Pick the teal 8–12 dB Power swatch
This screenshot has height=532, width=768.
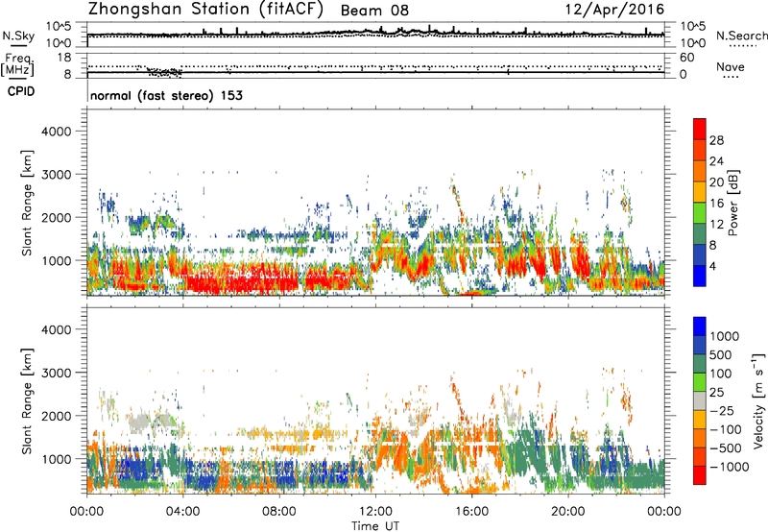700,234
